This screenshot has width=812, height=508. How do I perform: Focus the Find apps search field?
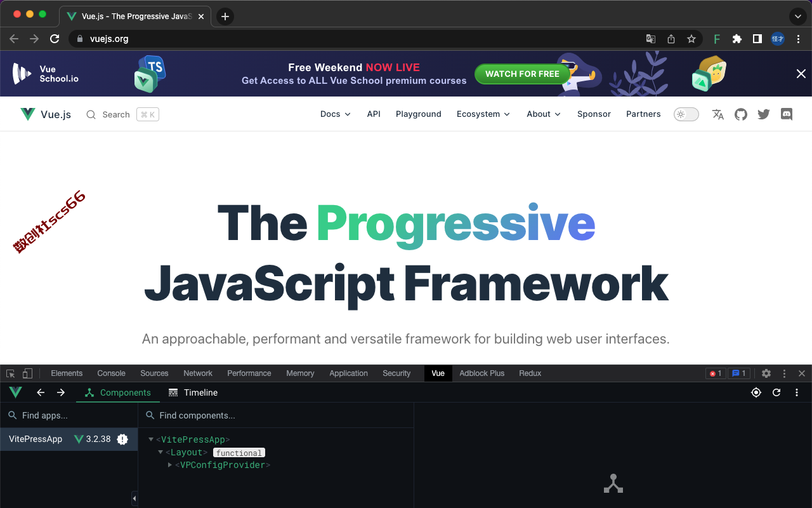[69, 415]
